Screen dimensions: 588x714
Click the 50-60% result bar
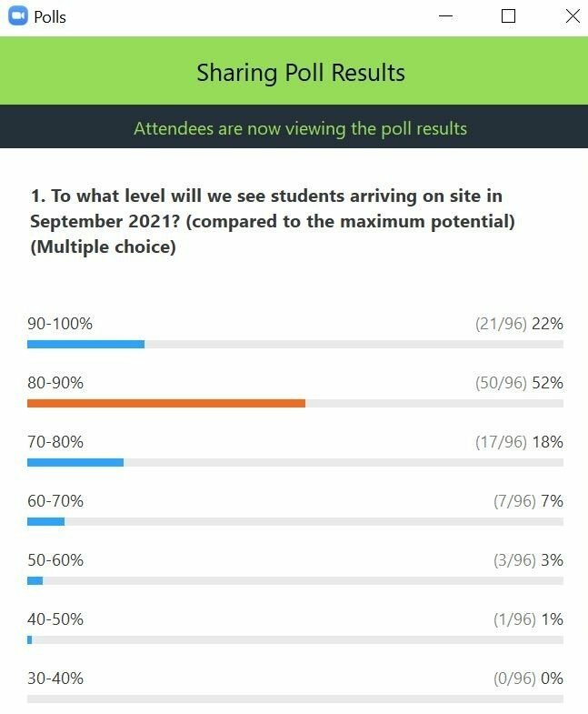pos(35,580)
